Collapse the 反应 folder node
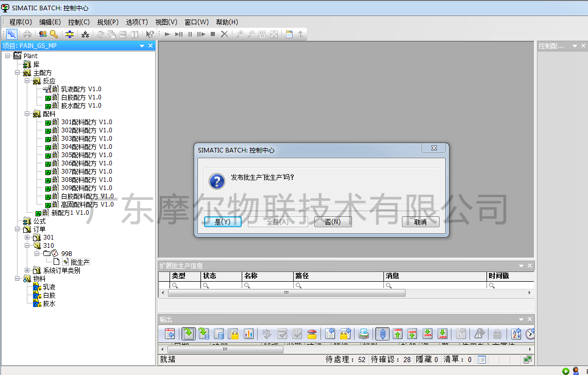Screen dimensions: 588x375 coord(27,81)
